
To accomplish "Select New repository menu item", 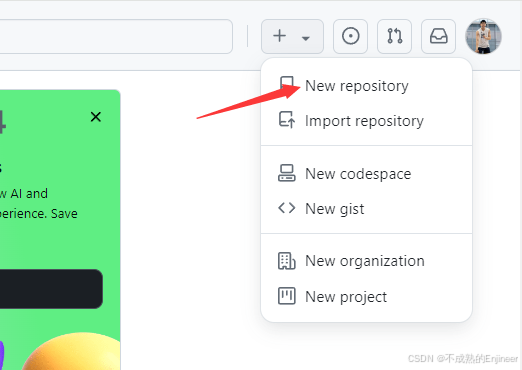I will pos(367,86).
